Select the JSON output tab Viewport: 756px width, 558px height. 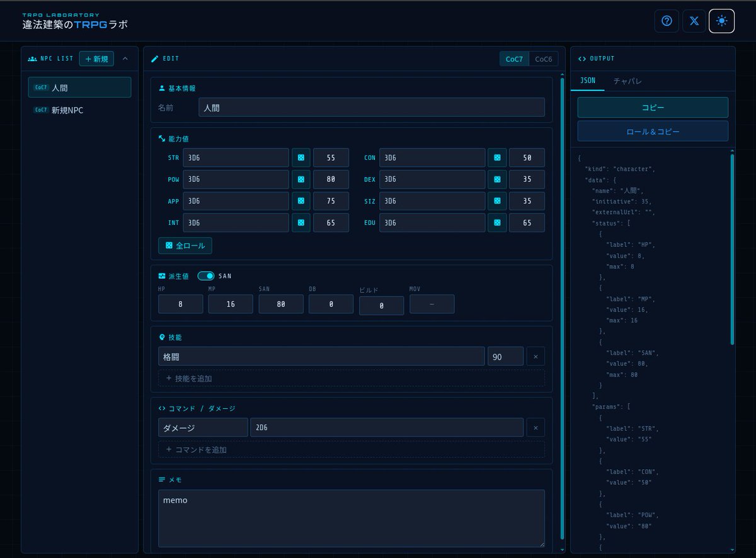587,81
